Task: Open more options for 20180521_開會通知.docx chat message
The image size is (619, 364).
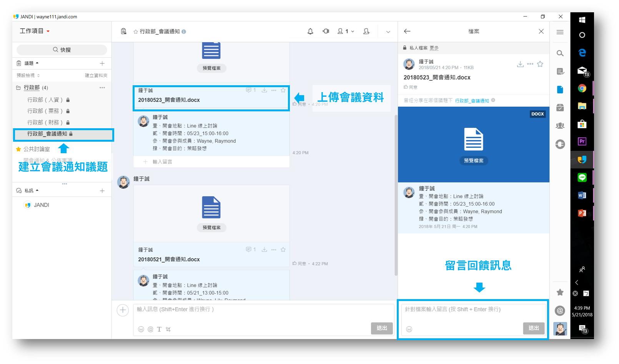Action: click(x=274, y=250)
